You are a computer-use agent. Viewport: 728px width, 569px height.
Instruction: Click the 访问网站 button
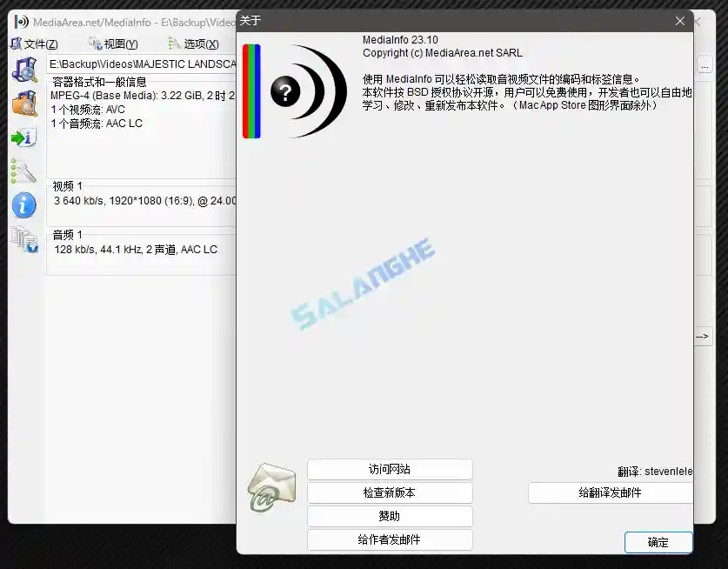tap(390, 469)
